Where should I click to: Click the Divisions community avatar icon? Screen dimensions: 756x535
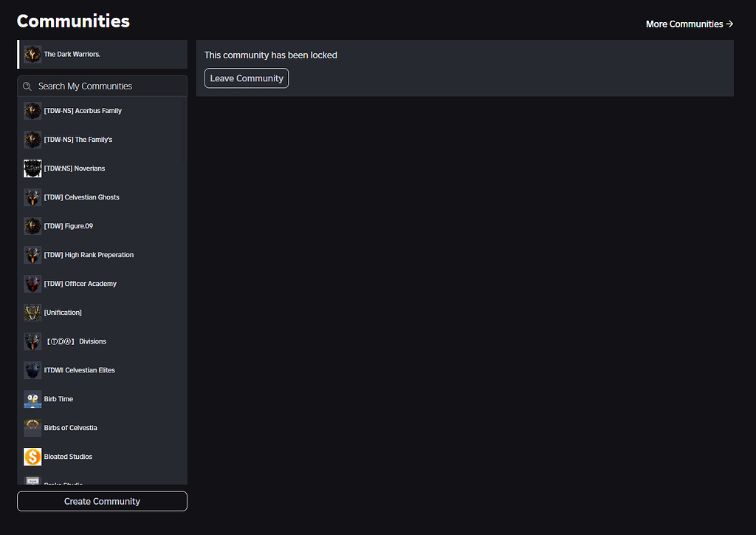(x=32, y=341)
